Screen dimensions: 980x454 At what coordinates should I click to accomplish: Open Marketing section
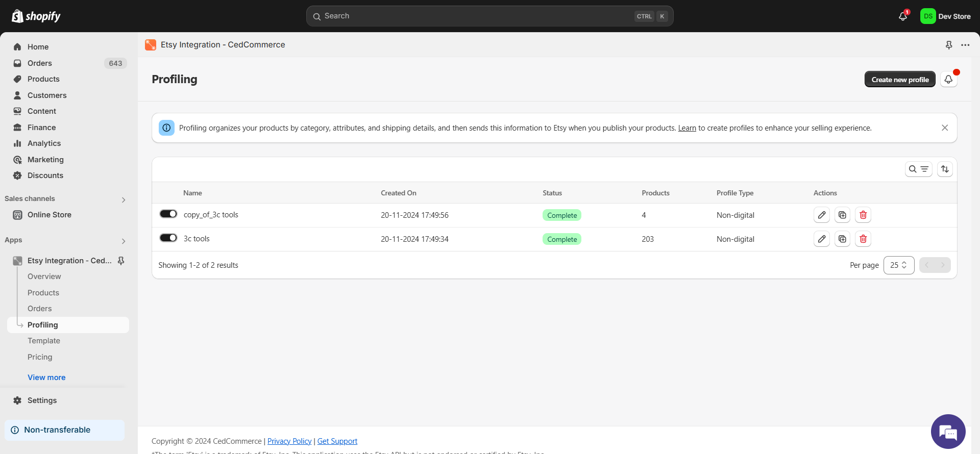click(45, 160)
